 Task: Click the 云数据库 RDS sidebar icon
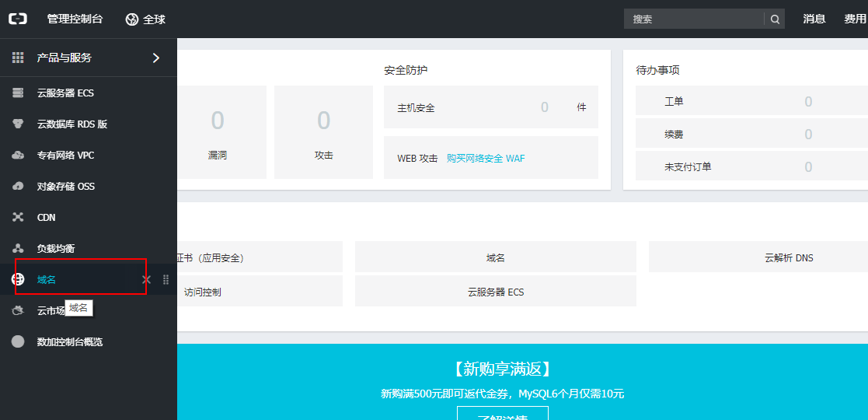tap(18, 124)
